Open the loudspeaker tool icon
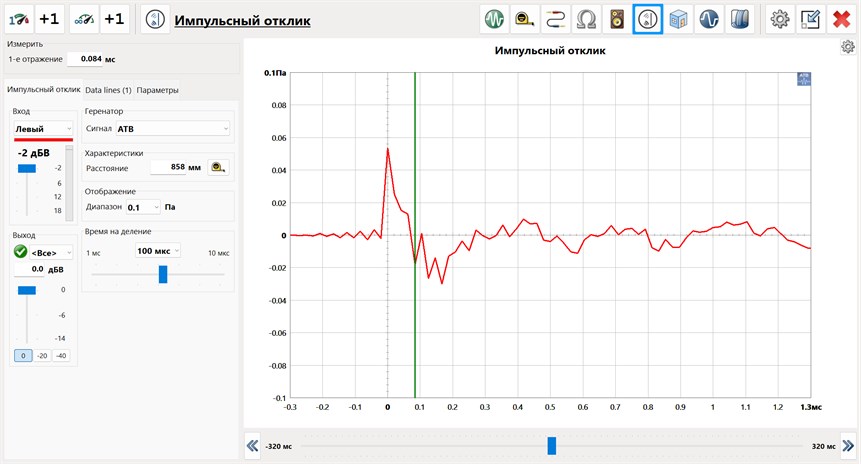The height and width of the screenshot is (464, 861). click(x=617, y=19)
